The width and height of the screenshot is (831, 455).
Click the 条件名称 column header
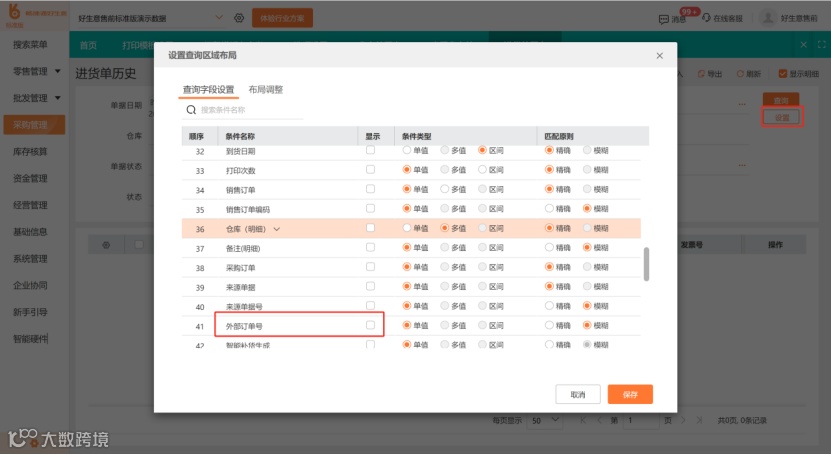tap(240, 137)
